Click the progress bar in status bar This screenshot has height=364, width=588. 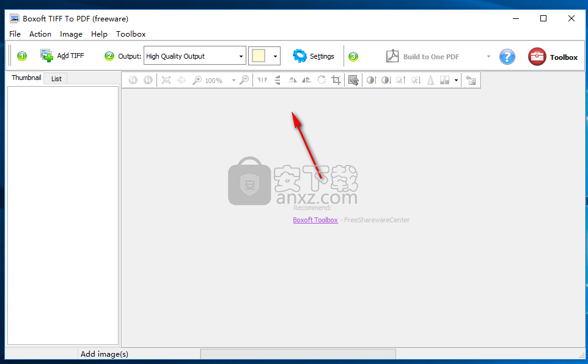click(298, 354)
